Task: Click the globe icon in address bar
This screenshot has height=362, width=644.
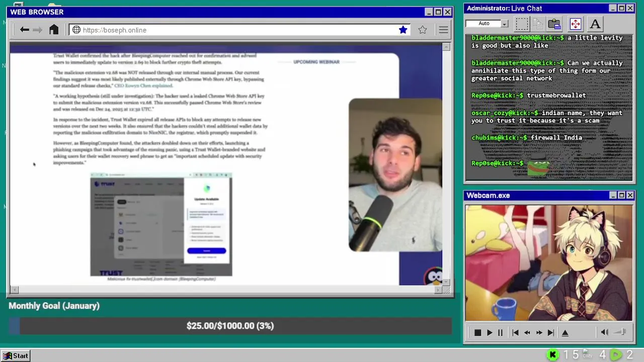Action: click(x=76, y=30)
